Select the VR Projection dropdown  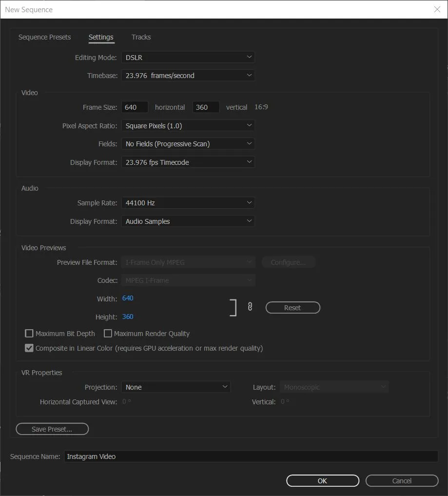[175, 387]
